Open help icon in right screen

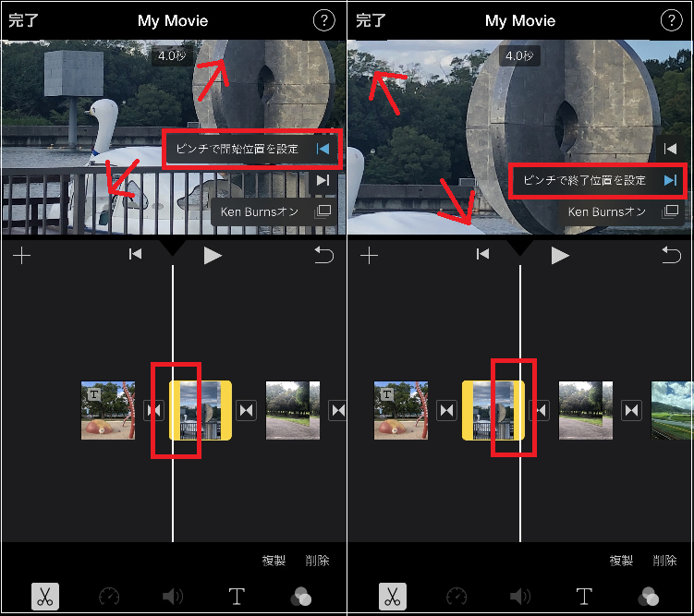point(672,20)
